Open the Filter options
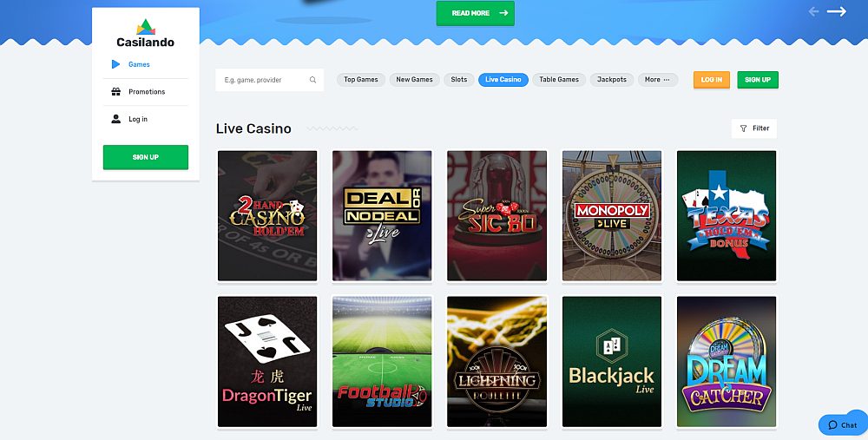868x440 pixels. pos(754,128)
